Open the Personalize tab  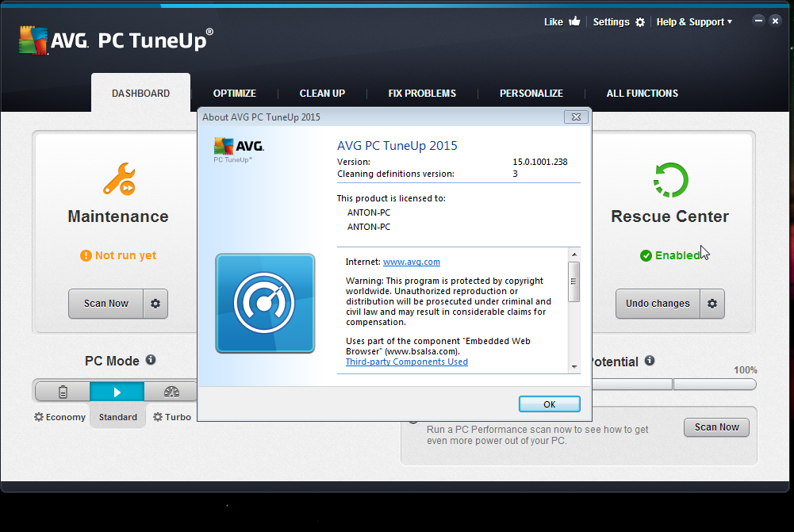[x=531, y=93]
